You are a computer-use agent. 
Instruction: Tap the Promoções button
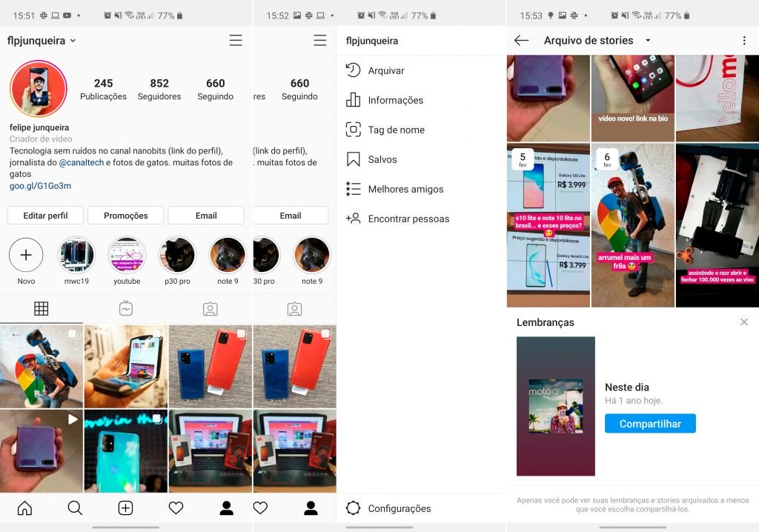point(126,216)
